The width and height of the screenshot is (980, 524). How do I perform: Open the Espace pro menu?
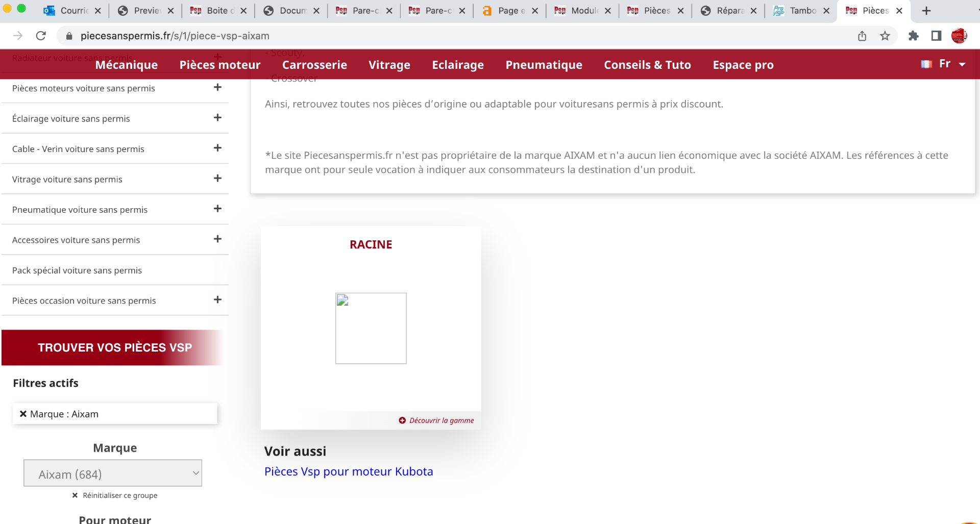[743, 65]
